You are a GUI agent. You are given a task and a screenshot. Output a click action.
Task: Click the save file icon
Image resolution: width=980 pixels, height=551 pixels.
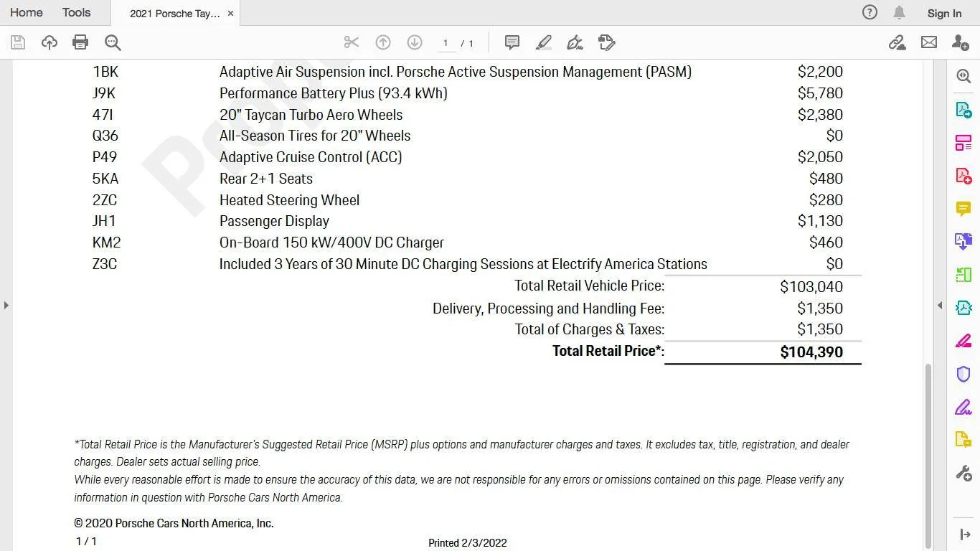18,42
